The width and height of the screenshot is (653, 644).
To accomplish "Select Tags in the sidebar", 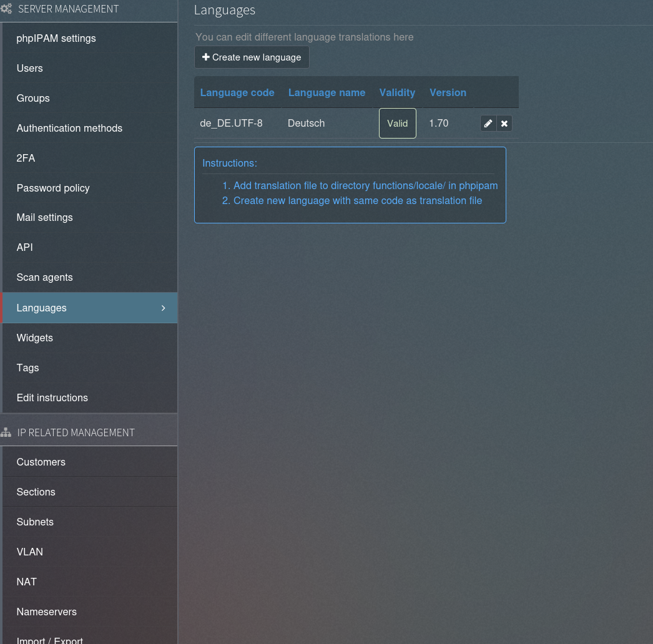I will tap(27, 368).
